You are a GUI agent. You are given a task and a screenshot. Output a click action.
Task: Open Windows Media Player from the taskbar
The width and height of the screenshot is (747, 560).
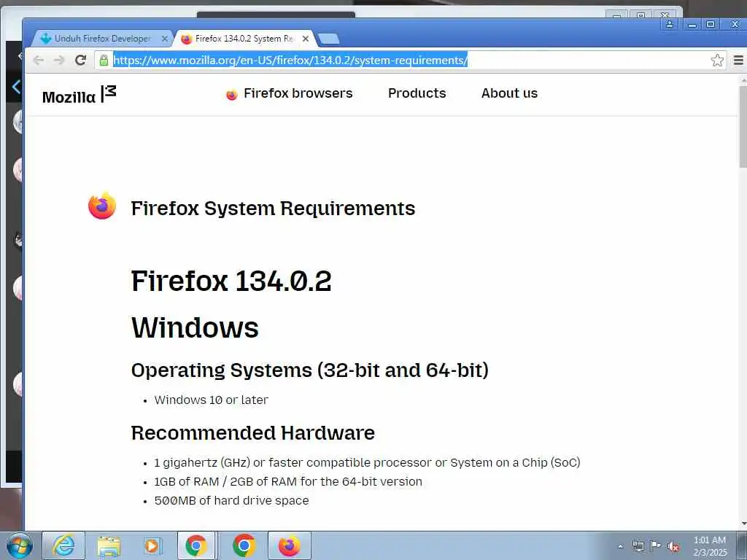(x=152, y=545)
